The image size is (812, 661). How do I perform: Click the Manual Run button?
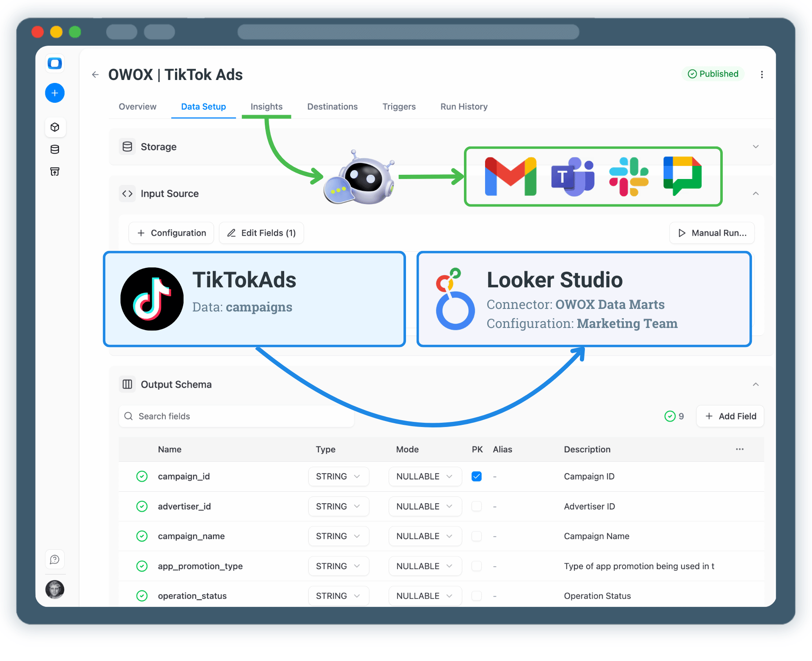[712, 233]
